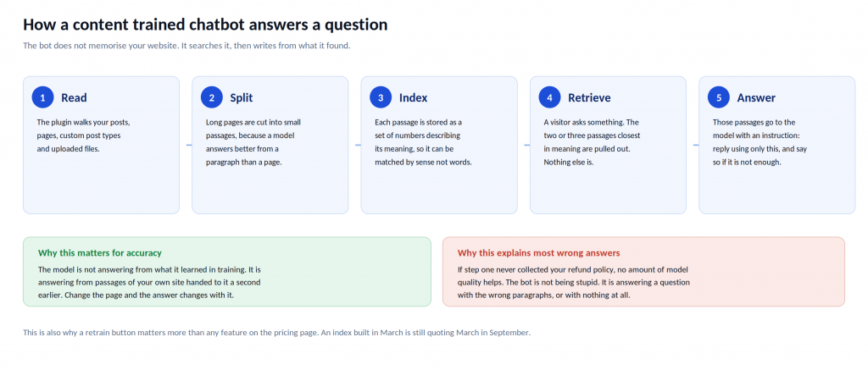Viewport: 868px width, 370px height.
Task: Click the step 2 number circle
Action: pyautogui.click(x=211, y=97)
